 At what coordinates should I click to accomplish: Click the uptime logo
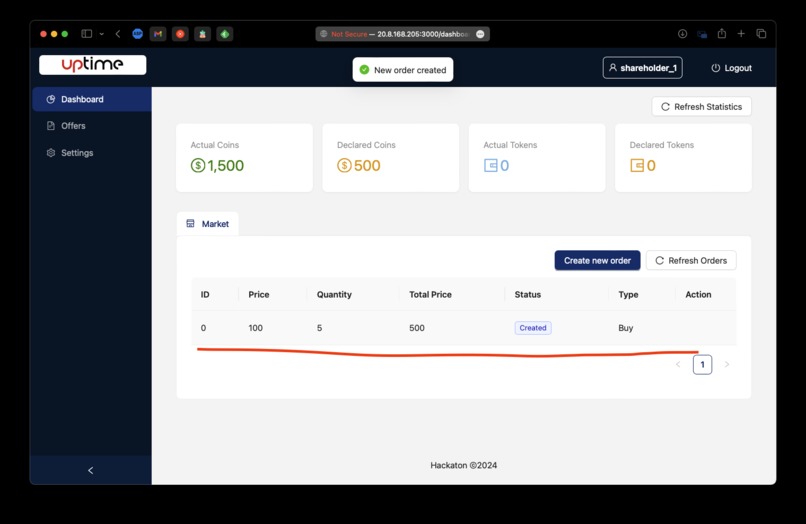pyautogui.click(x=93, y=65)
